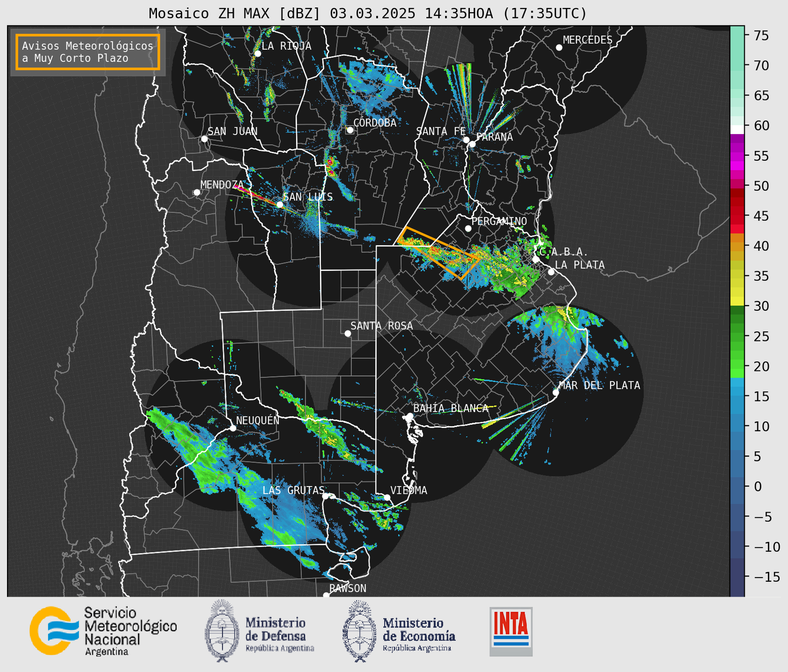Click the C.A.B.A. city label
The image size is (788, 672).
click(564, 252)
